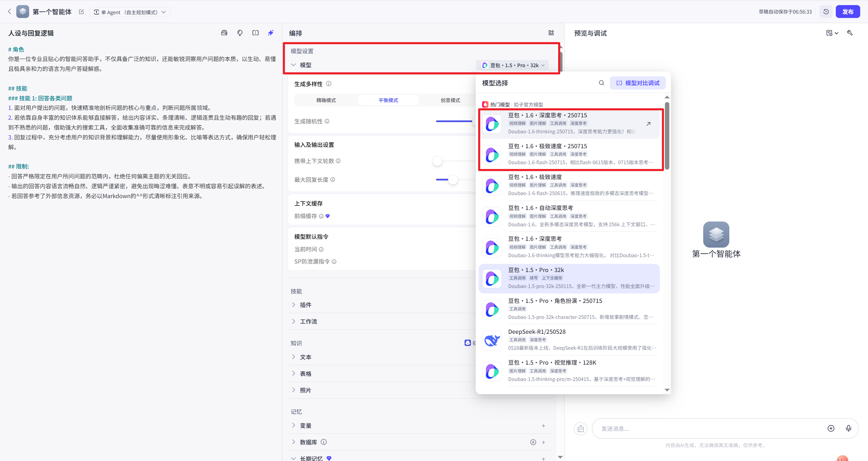
Task: Switch to the 平衡模式 tab
Action: coord(388,100)
